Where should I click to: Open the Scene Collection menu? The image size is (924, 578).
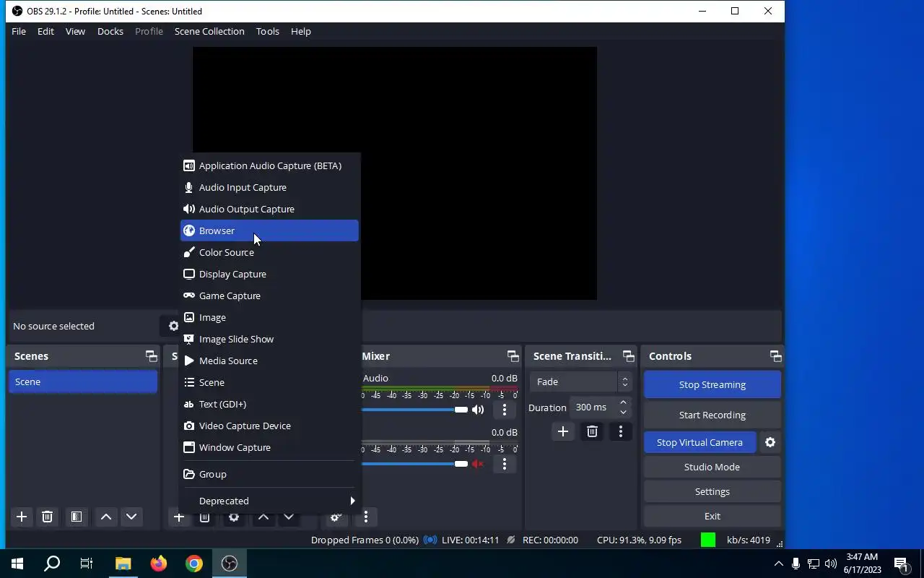point(209,31)
